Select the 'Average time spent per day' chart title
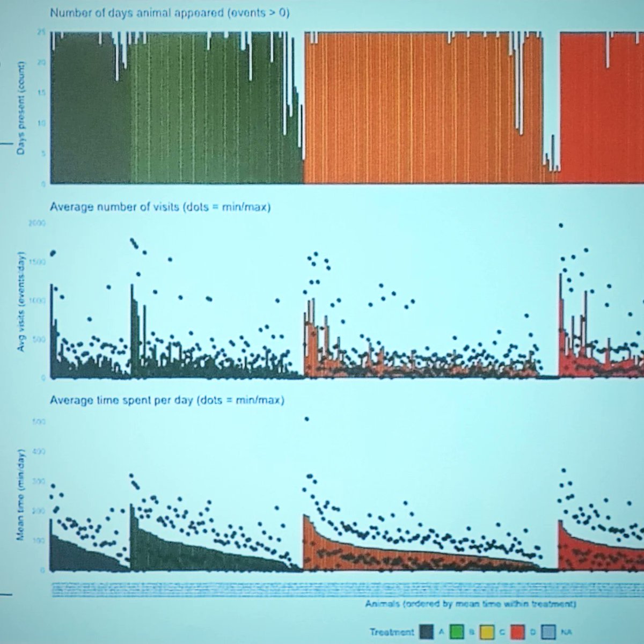Viewport: 644px width, 644px height. click(167, 400)
